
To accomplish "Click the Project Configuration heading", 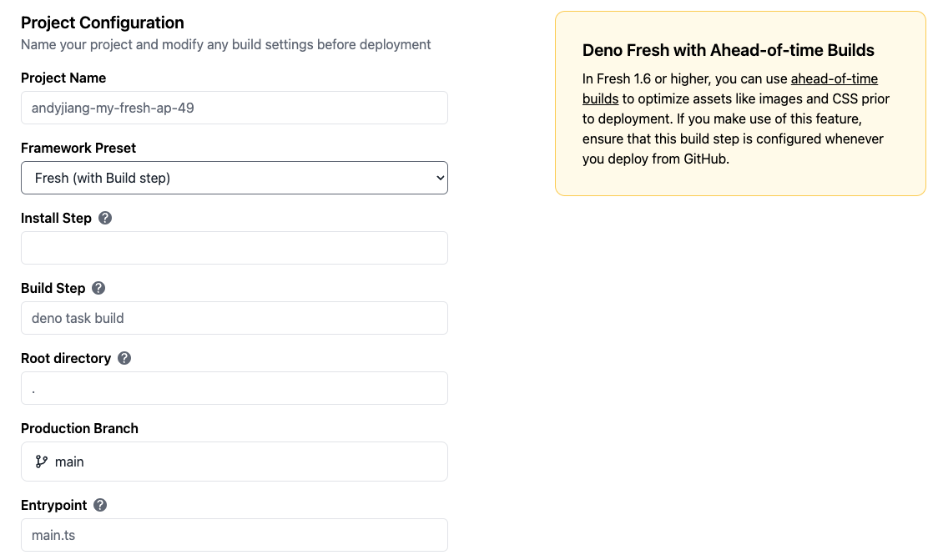I will [102, 23].
